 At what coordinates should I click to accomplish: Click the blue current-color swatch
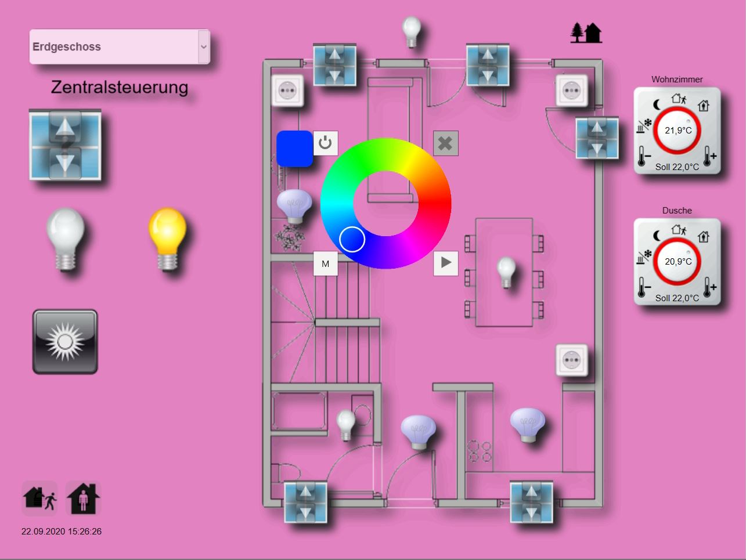(294, 149)
